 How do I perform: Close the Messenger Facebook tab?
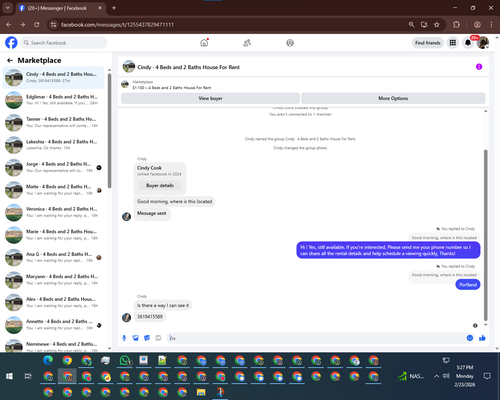click(100, 8)
